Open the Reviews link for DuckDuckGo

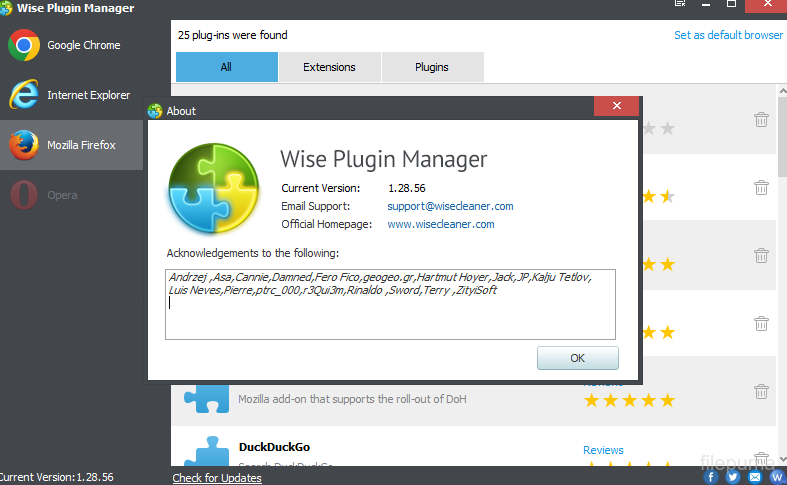coord(603,450)
